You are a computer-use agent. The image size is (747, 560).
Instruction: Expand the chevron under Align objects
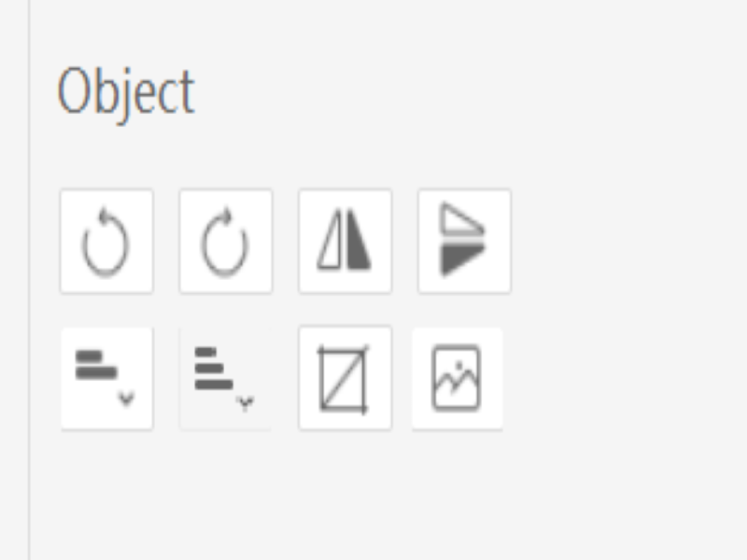[126, 399]
